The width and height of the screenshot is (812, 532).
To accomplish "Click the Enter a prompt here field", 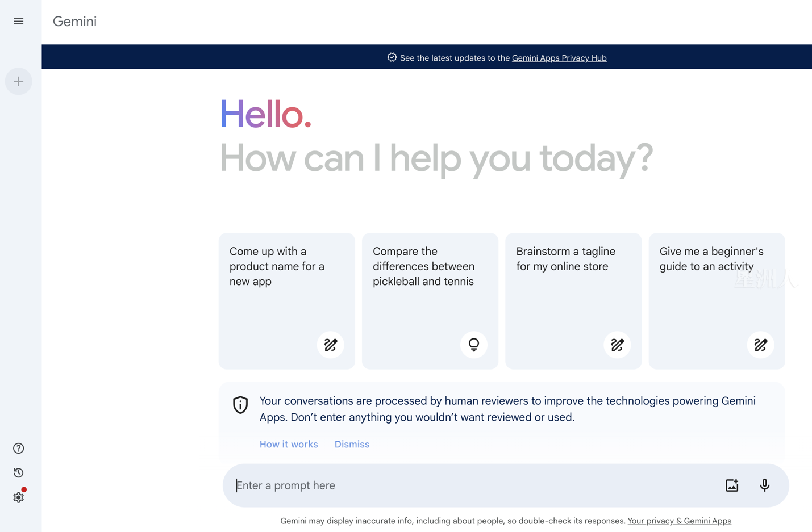I will (398, 485).
